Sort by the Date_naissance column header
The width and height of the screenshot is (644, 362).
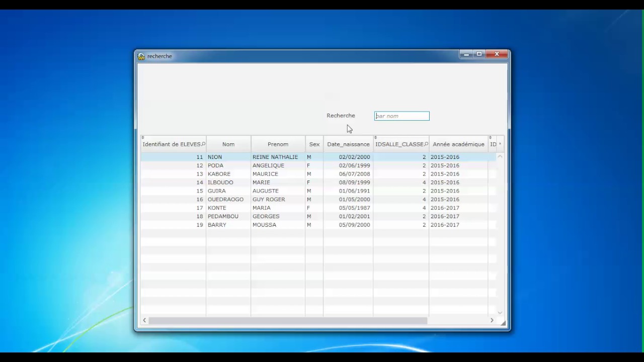click(348, 144)
